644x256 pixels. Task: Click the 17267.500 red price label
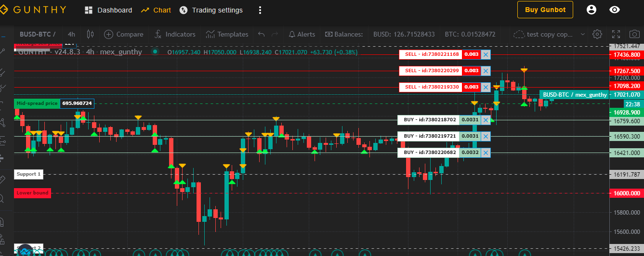pos(627,71)
